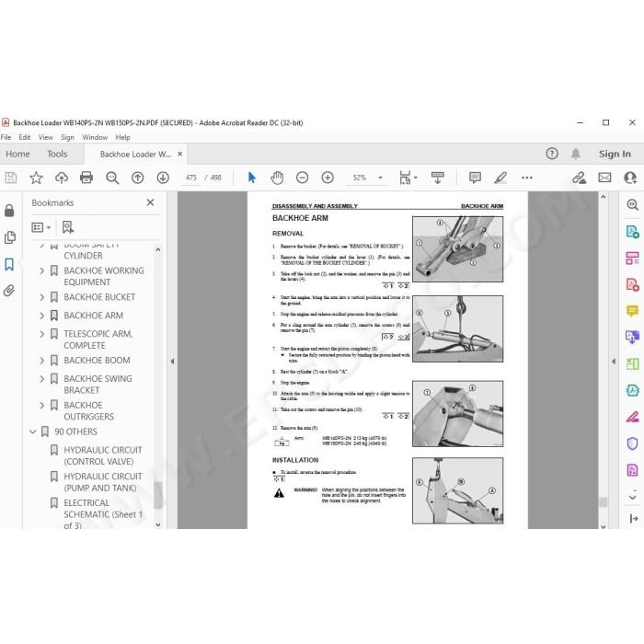Screen dimensions: 644x644
Task: Close the Backhoe Loader document tab
Action: click(180, 154)
